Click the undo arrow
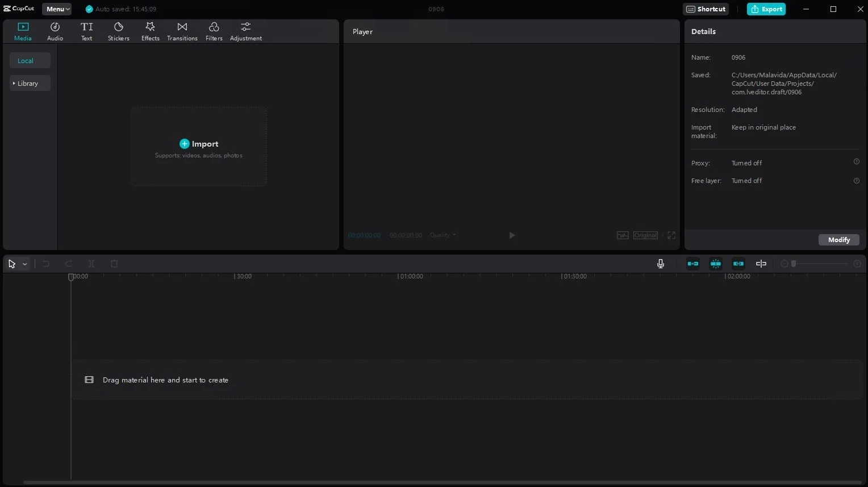This screenshot has height=487, width=868. pyautogui.click(x=46, y=264)
